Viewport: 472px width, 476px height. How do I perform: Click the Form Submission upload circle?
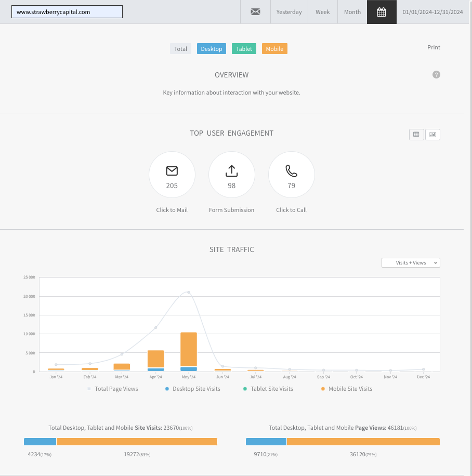pyautogui.click(x=232, y=175)
